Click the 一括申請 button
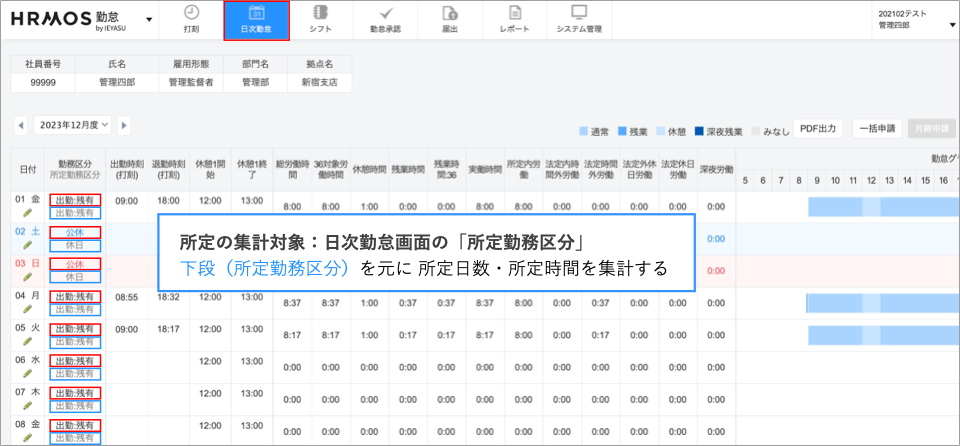 tap(876, 129)
